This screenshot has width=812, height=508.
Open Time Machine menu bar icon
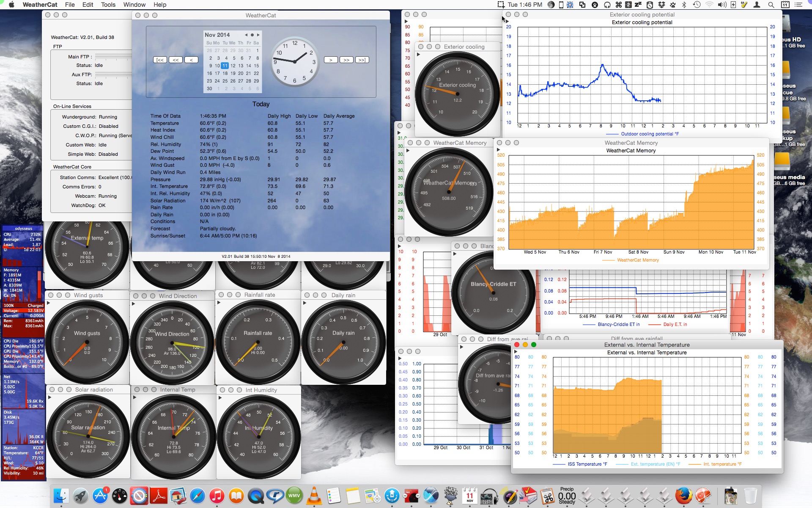click(697, 5)
